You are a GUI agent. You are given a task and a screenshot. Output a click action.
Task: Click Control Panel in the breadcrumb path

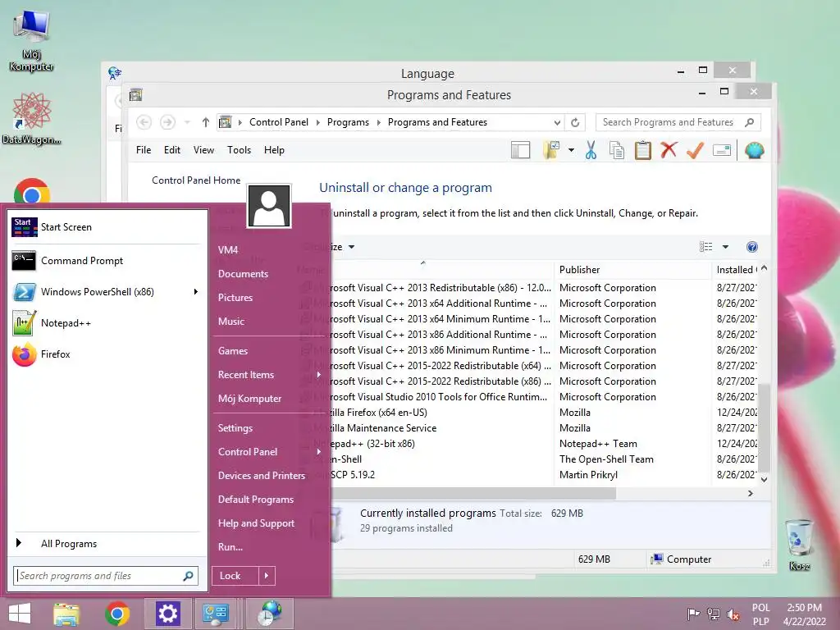tap(279, 123)
